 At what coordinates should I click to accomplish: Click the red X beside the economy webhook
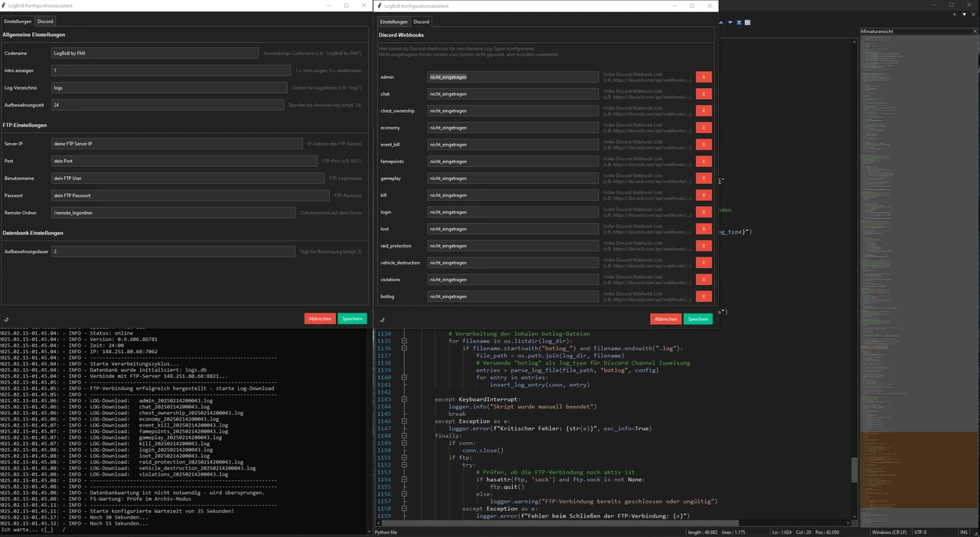[704, 127]
